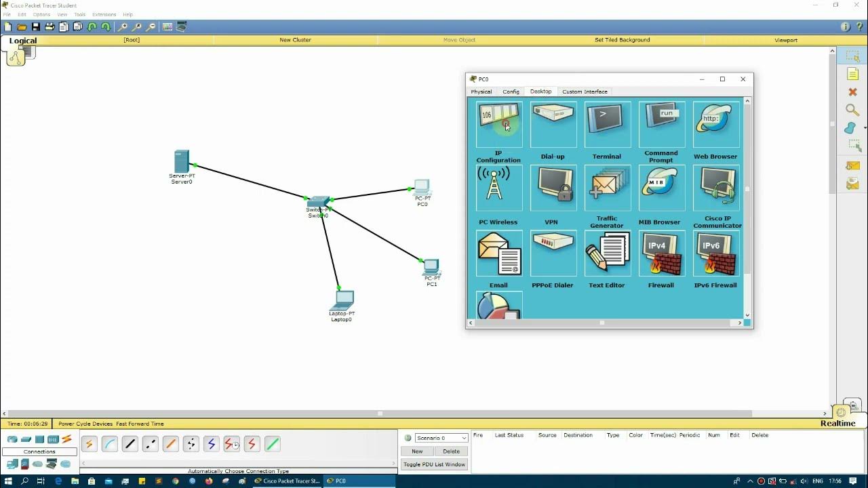Image resolution: width=868 pixels, height=488 pixels.
Task: Launch the PPPoE Dialer
Action: click(x=553, y=253)
